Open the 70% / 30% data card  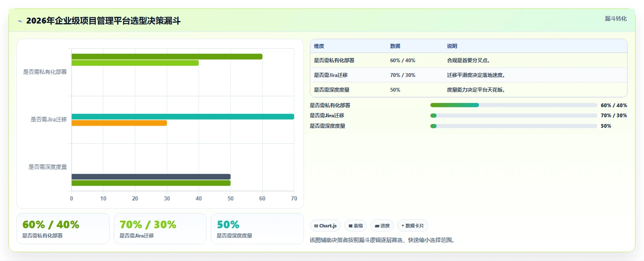click(160, 229)
